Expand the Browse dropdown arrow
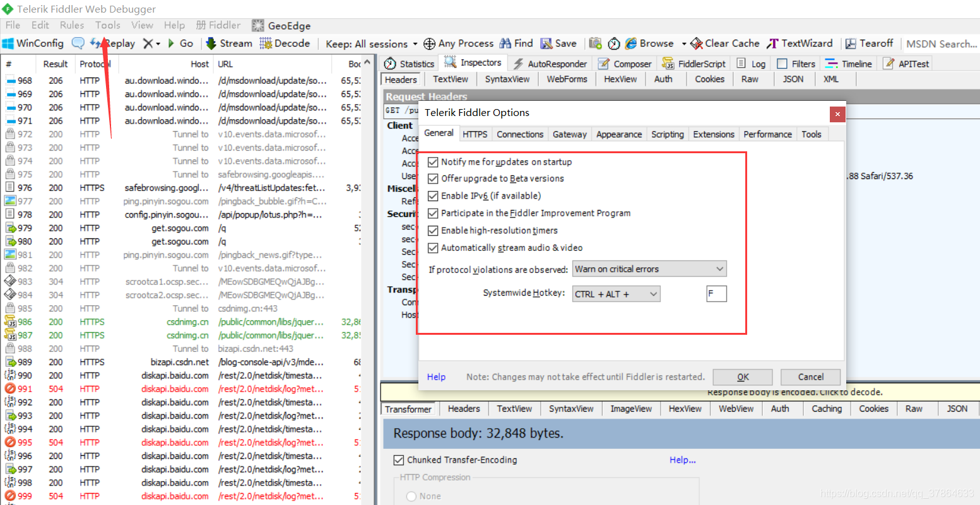 pyautogui.click(x=683, y=44)
